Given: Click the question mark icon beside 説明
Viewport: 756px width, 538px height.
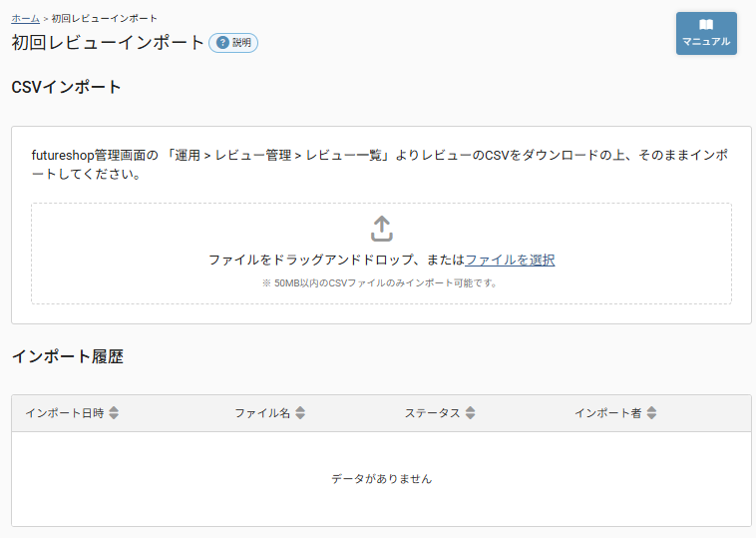Looking at the screenshot, I should 222,43.
